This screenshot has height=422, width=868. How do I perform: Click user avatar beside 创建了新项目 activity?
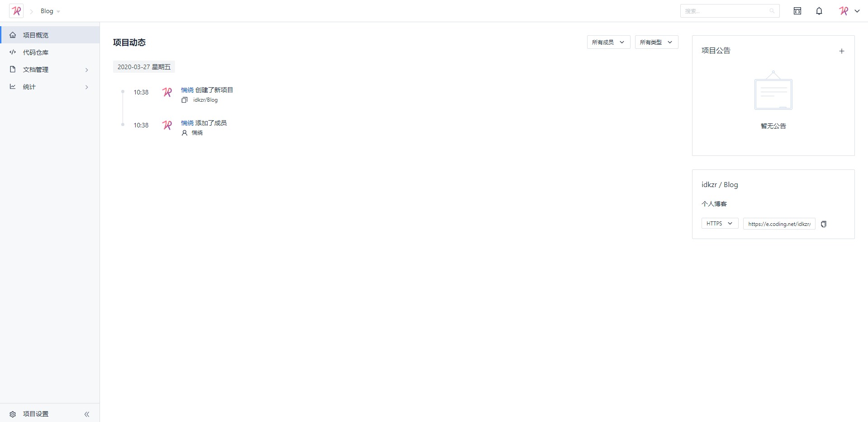(x=167, y=92)
